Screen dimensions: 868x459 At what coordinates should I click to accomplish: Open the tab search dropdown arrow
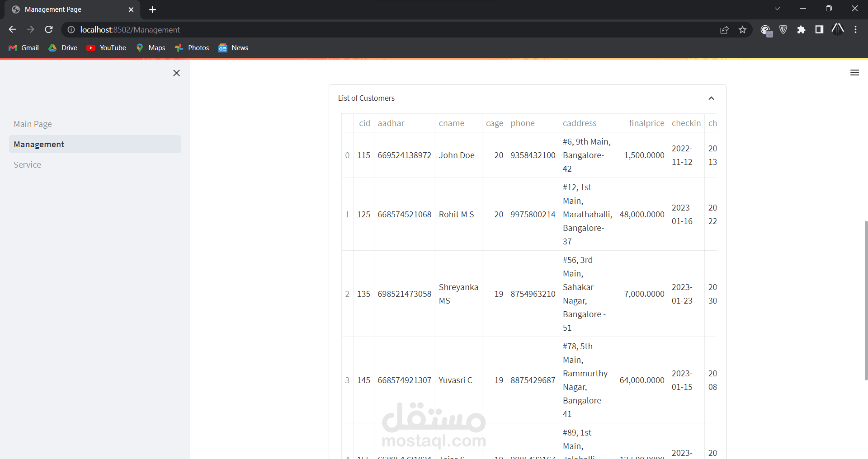click(x=777, y=9)
